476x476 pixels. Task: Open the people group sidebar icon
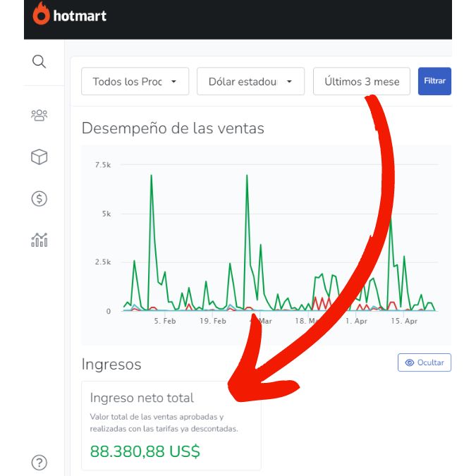[39, 114]
